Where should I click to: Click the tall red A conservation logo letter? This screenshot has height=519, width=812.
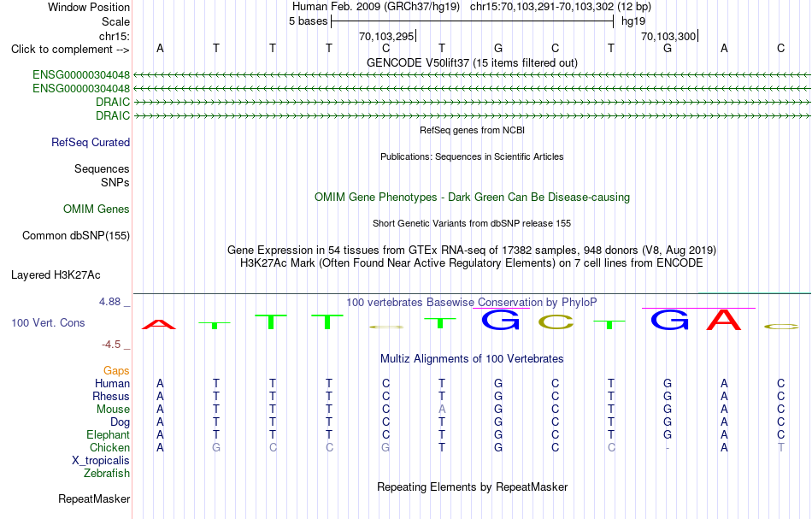724,320
